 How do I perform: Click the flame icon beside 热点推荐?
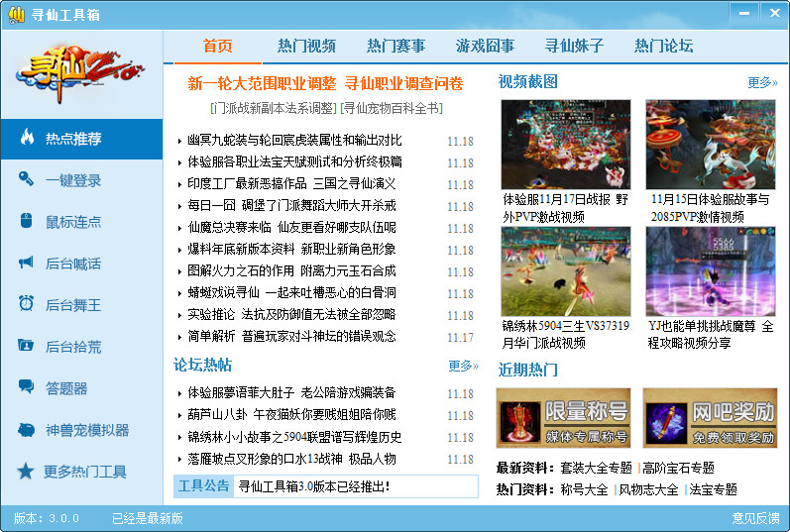[27, 137]
